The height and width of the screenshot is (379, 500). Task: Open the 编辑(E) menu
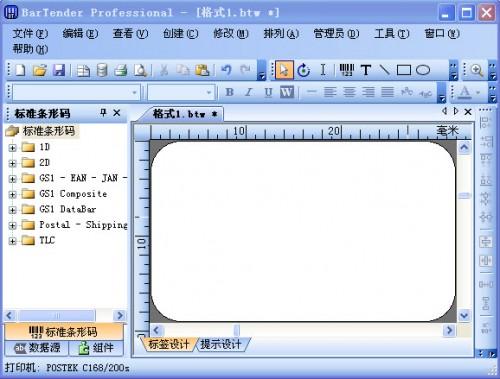[80, 33]
